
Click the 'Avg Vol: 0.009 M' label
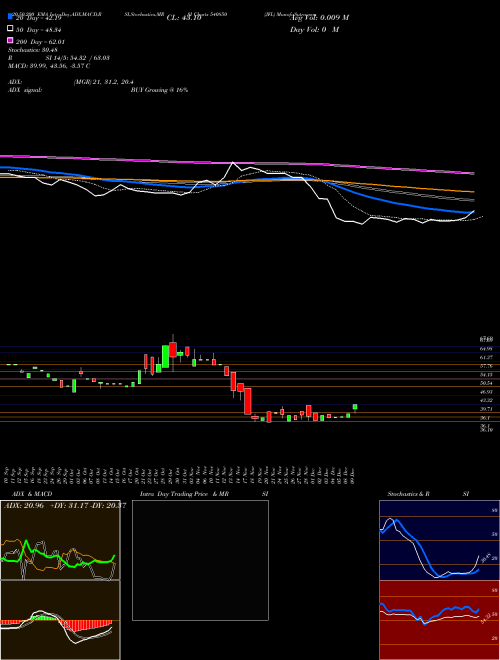(319, 18)
